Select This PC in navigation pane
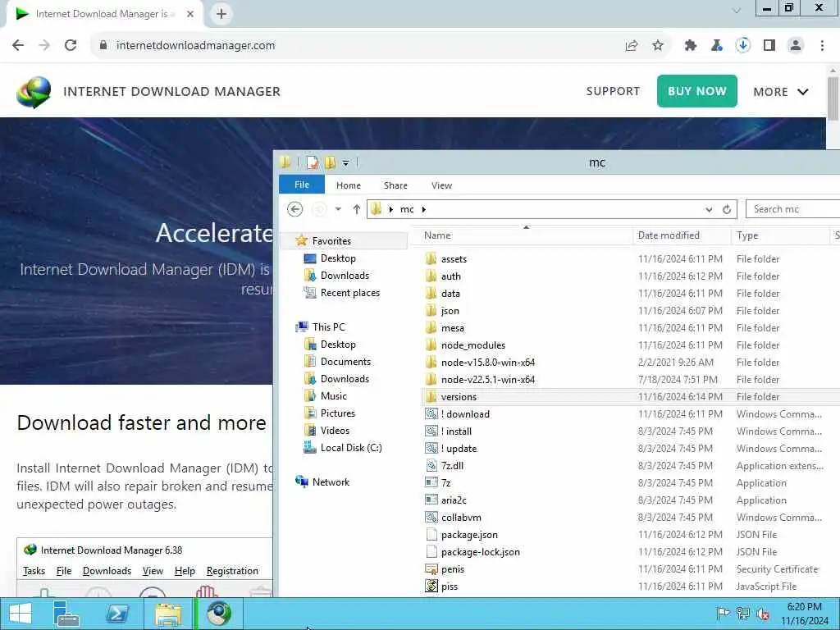Image resolution: width=840 pixels, height=630 pixels. [328, 326]
